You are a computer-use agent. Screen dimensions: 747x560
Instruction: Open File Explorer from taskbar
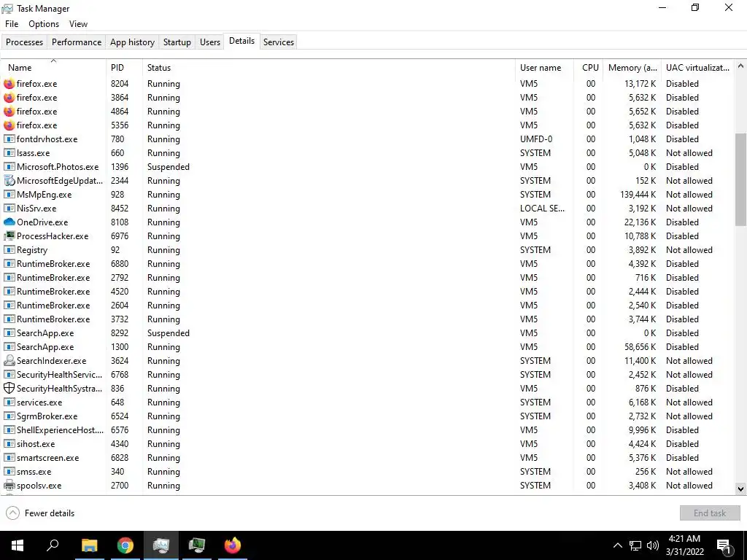[x=89, y=545]
